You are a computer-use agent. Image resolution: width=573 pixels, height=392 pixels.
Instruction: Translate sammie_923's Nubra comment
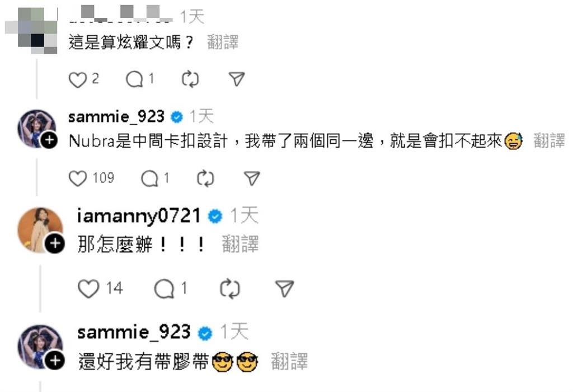549,141
